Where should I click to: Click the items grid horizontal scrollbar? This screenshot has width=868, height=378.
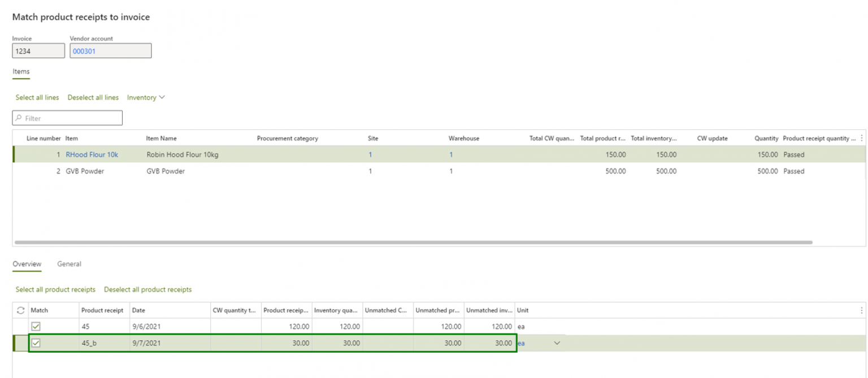413,242
